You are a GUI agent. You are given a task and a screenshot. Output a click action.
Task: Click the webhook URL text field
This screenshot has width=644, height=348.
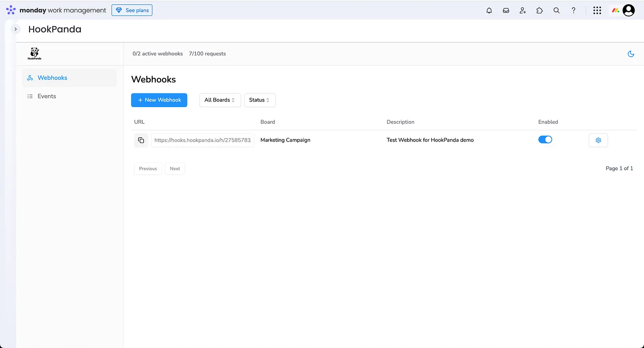[203, 140]
